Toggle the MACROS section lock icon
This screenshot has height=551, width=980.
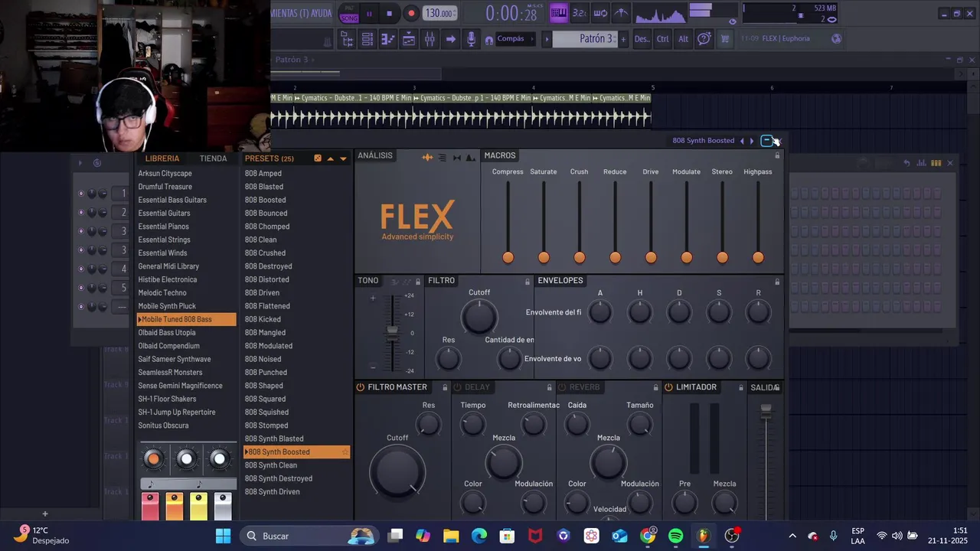pyautogui.click(x=777, y=155)
